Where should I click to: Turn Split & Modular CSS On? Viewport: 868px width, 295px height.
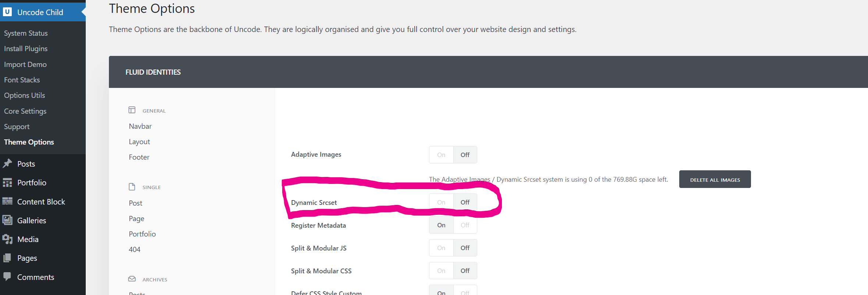tap(441, 271)
